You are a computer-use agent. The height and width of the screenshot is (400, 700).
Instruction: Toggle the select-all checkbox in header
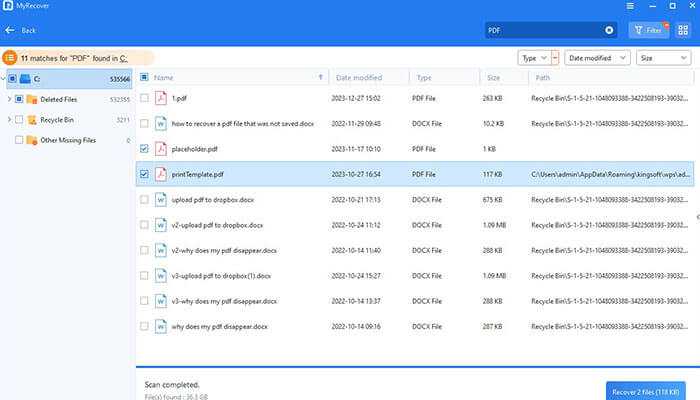pos(145,77)
